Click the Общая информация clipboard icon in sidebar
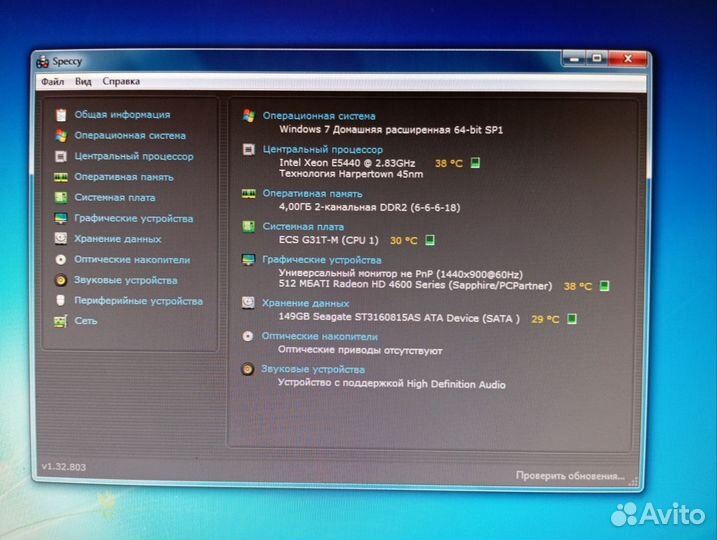The image size is (717, 540). (x=61, y=115)
